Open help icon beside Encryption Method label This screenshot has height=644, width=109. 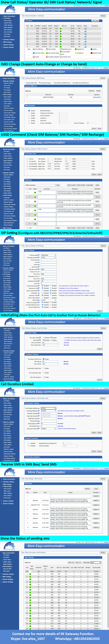(x=39, y=257)
